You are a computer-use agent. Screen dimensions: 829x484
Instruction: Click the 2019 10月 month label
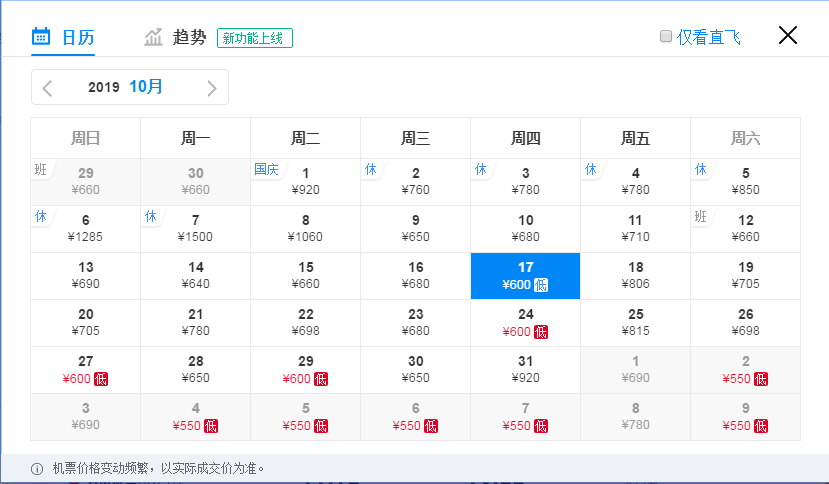[x=125, y=87]
